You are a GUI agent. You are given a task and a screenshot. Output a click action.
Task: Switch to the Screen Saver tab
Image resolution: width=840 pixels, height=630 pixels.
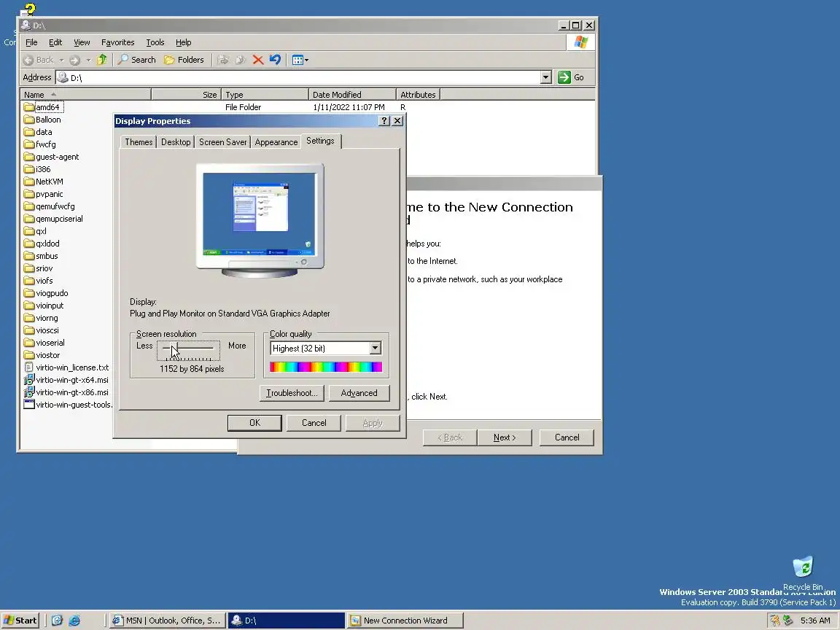(x=223, y=142)
